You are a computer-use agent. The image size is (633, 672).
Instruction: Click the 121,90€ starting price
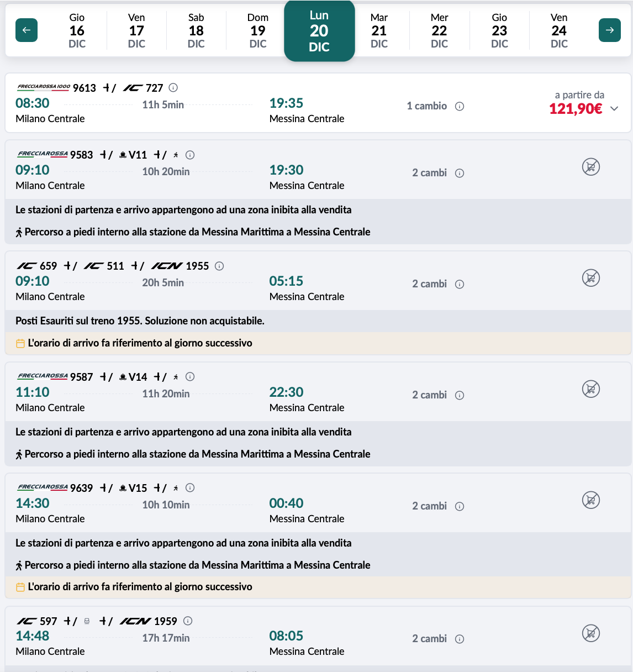(576, 109)
